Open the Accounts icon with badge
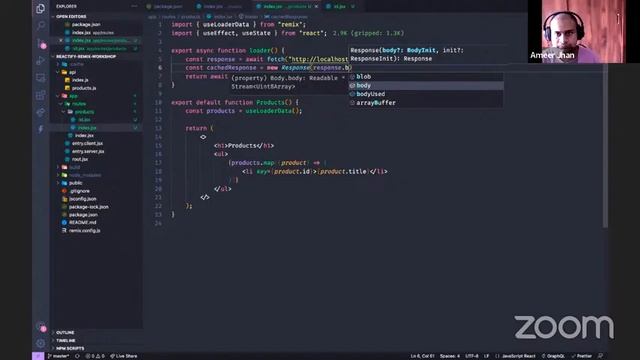Image resolution: width=640 pixels, height=360 pixels. [x=40, y=327]
